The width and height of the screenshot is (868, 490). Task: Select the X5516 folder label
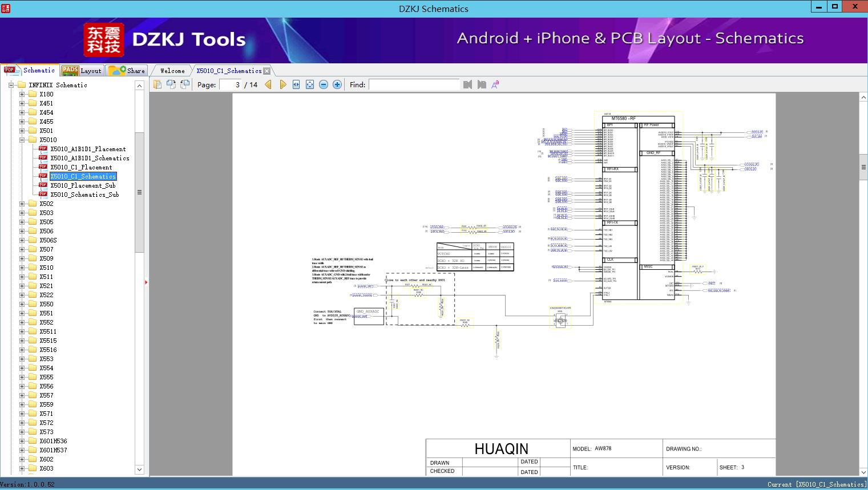click(48, 350)
